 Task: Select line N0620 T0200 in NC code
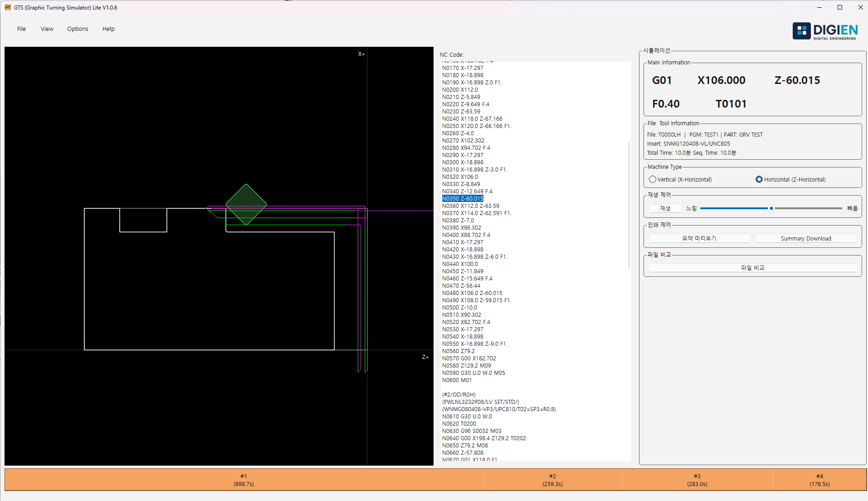pos(459,423)
